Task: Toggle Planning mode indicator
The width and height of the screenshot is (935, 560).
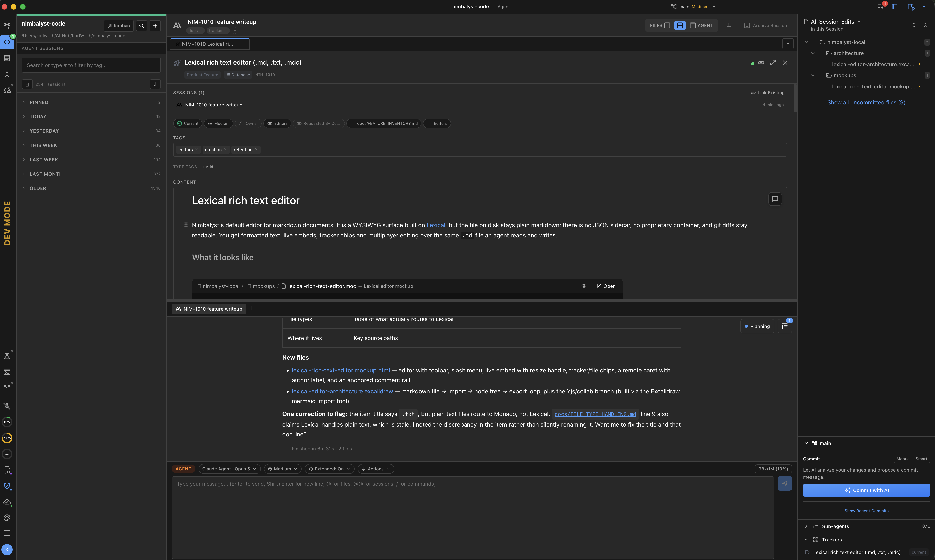Action: tap(757, 326)
